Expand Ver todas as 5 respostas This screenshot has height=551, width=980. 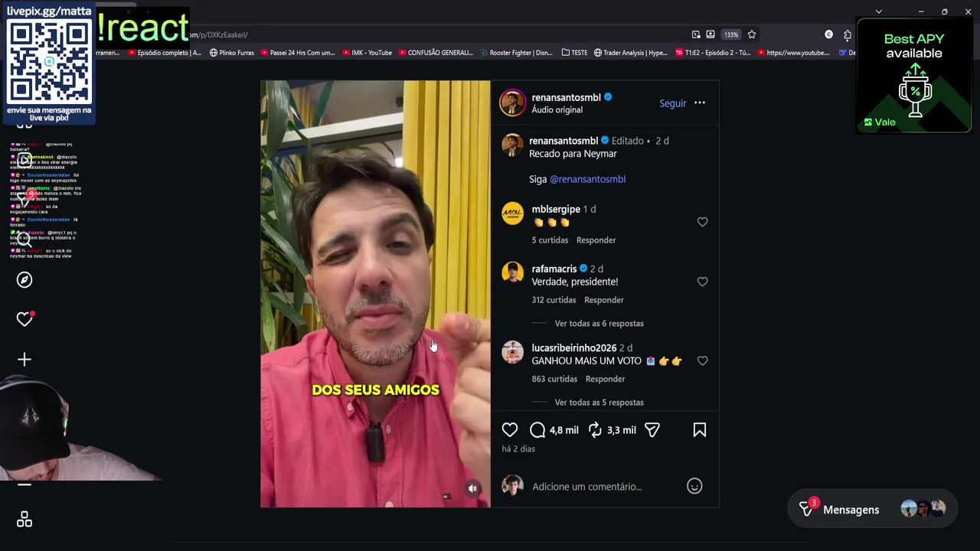coord(599,402)
